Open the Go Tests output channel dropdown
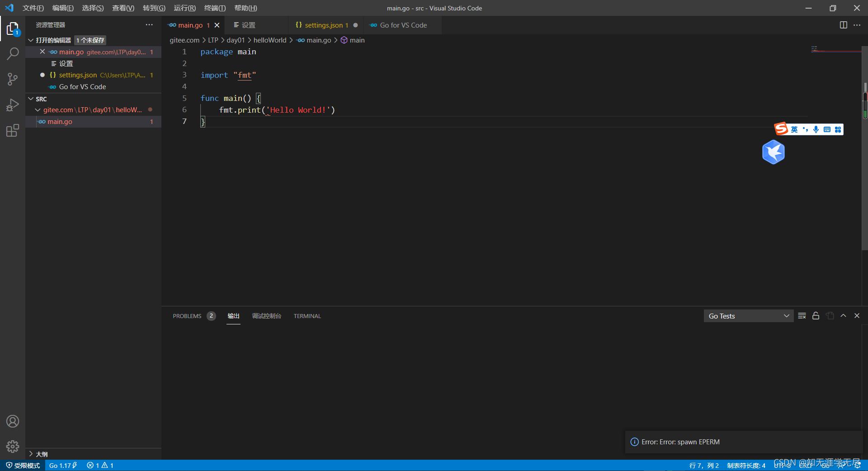The height and width of the screenshot is (471, 868). (748, 316)
